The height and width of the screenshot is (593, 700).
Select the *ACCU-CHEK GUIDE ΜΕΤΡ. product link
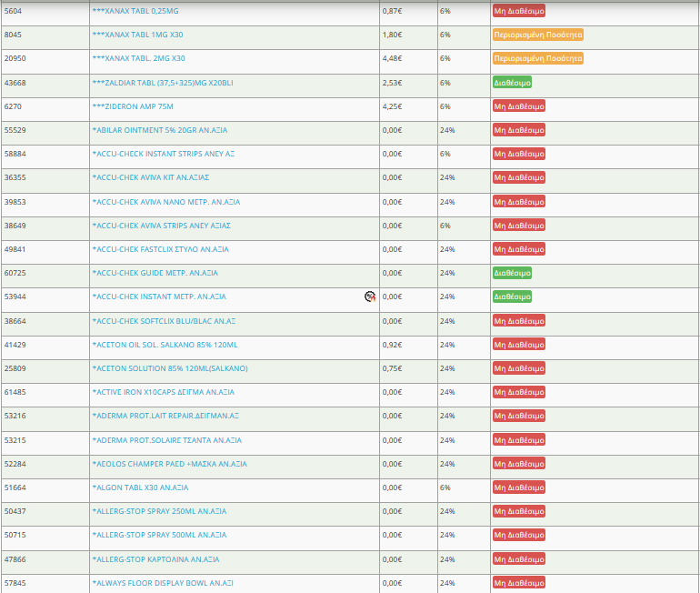click(x=155, y=273)
